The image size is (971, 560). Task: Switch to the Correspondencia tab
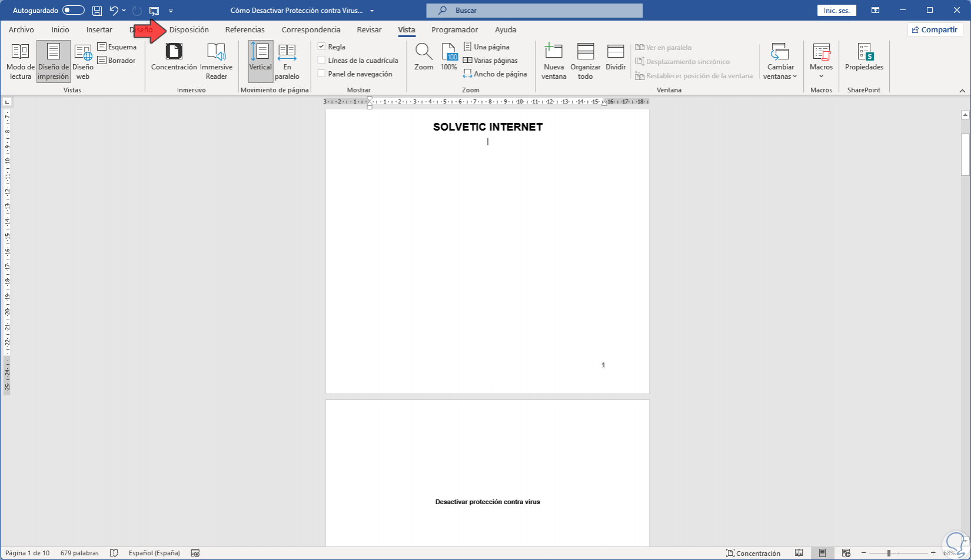click(x=311, y=29)
